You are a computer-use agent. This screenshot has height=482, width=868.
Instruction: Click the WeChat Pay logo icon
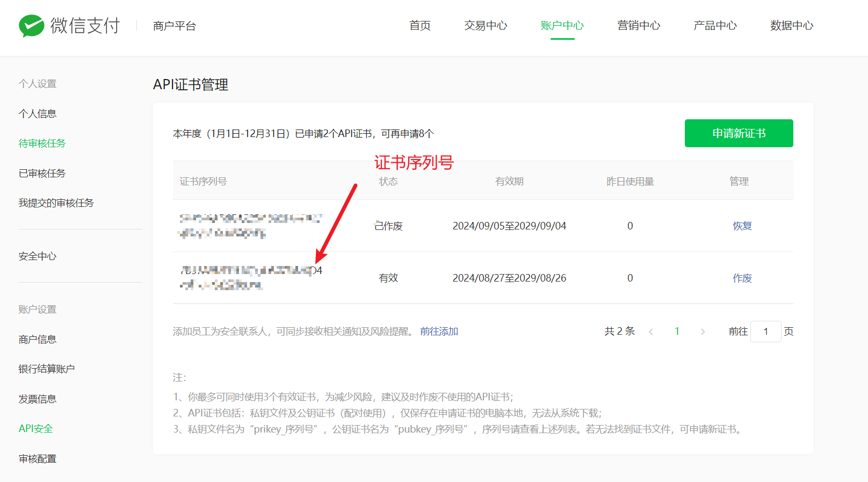click(32, 26)
